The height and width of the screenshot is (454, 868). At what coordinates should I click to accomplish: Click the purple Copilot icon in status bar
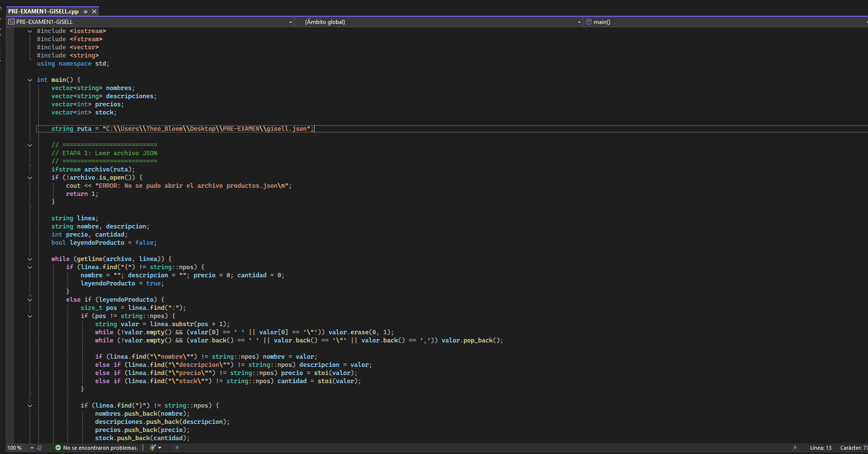point(39,448)
